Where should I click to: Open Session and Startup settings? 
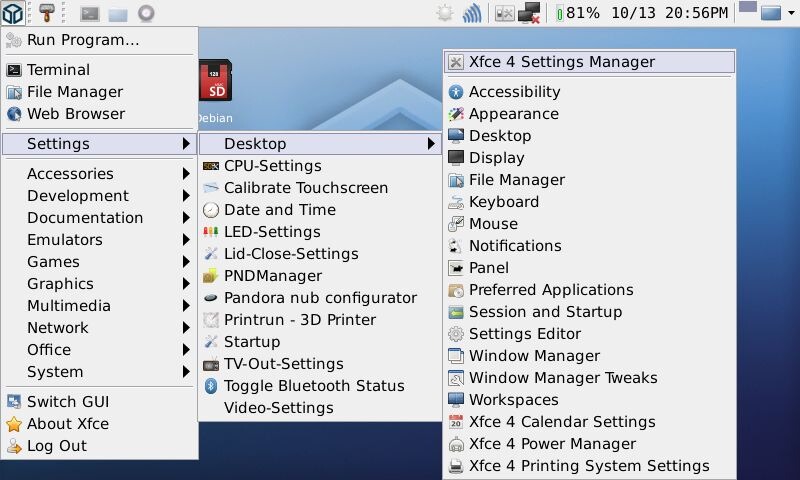pos(589,312)
